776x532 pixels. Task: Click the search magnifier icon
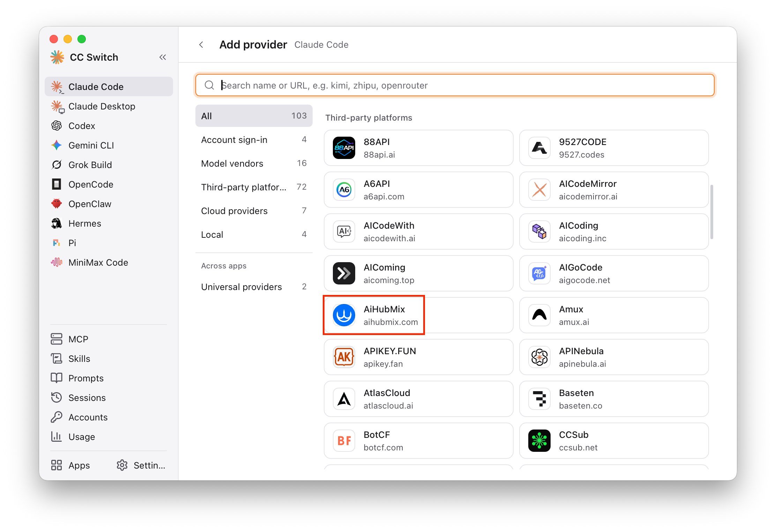(x=209, y=85)
